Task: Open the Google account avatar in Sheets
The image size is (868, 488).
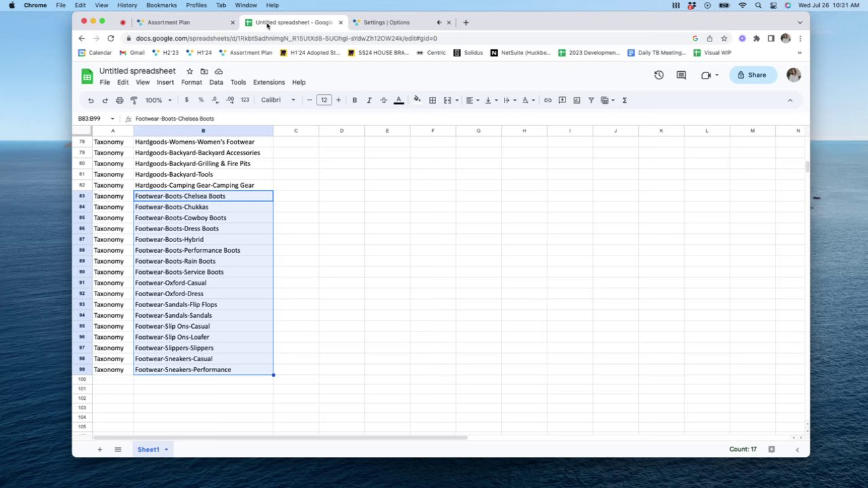Action: tap(793, 75)
